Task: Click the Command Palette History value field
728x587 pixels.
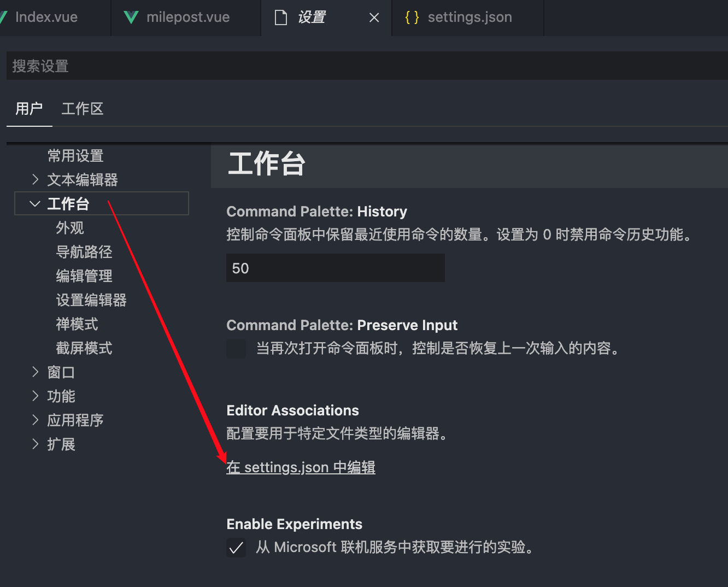Action: [335, 268]
